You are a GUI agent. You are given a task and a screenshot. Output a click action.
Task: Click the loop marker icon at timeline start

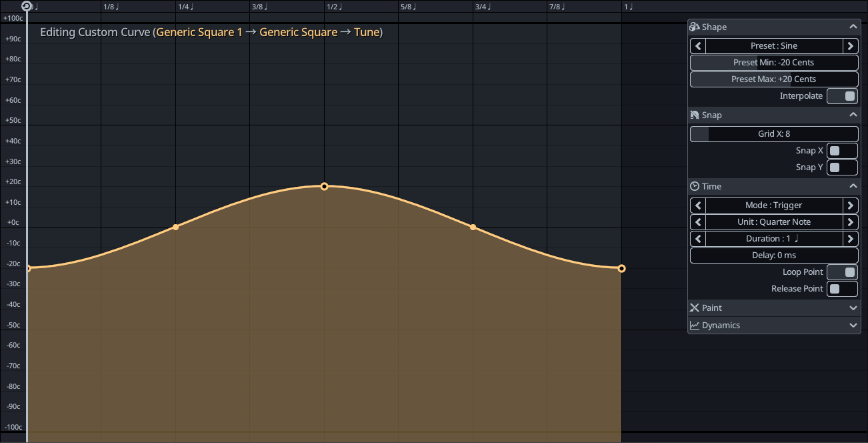(x=26, y=7)
